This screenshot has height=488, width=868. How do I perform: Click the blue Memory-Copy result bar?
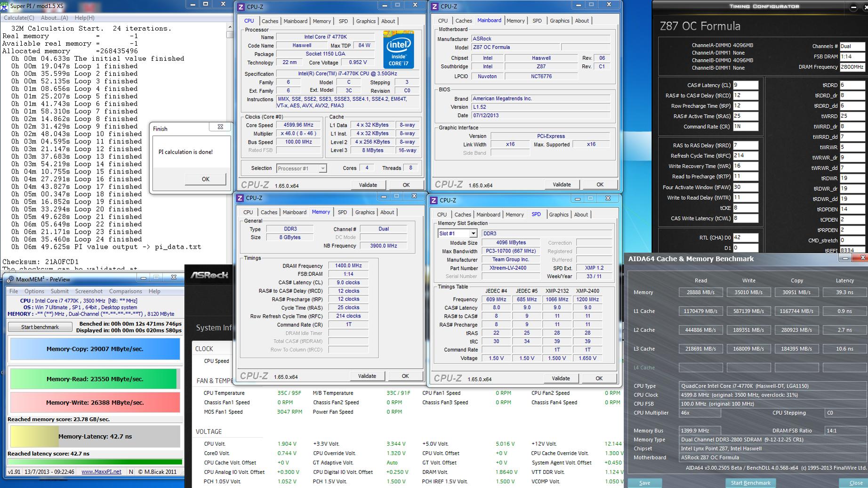click(95, 349)
